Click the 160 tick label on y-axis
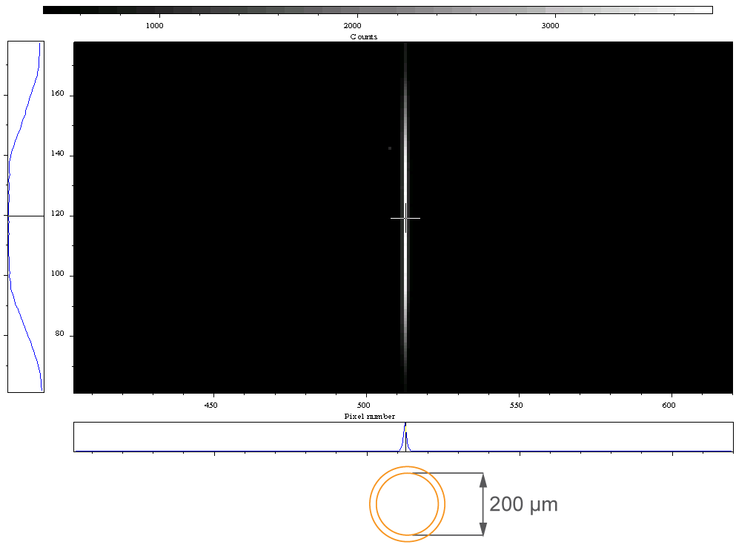 pyautogui.click(x=57, y=93)
